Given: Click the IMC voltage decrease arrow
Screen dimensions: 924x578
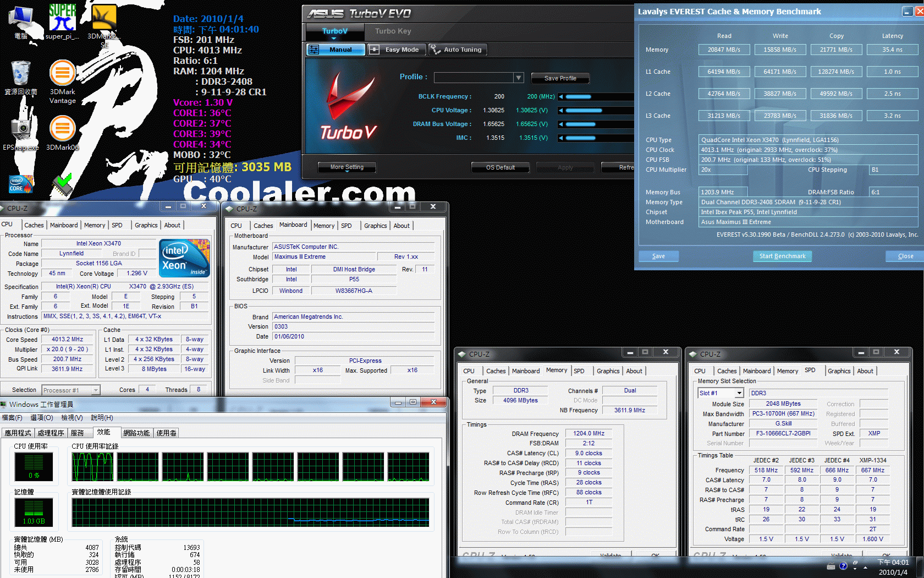Looking at the screenshot, I should (x=561, y=138).
